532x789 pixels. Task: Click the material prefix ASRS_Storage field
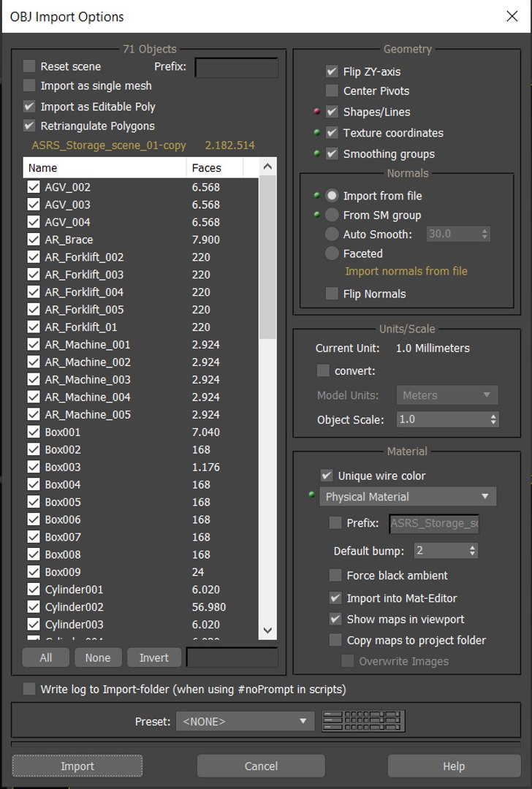point(434,523)
